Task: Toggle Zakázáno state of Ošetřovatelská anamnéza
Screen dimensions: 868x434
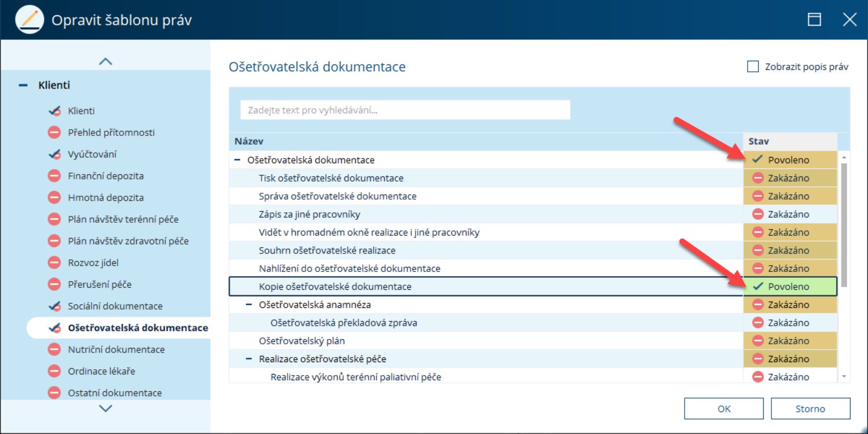Action: pos(790,304)
